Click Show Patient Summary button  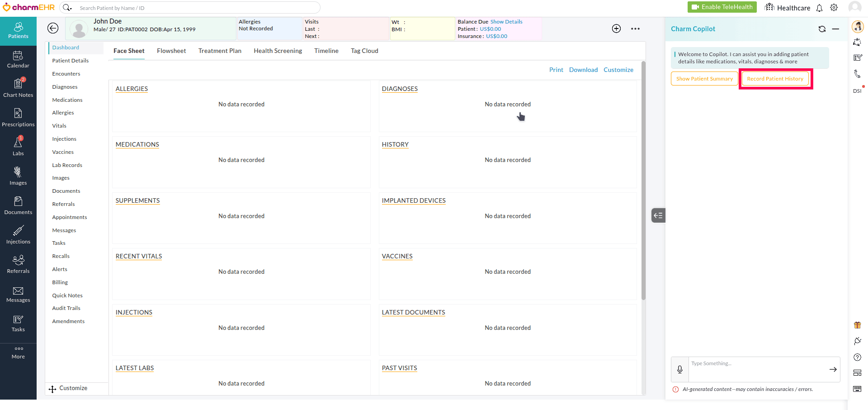coord(704,79)
